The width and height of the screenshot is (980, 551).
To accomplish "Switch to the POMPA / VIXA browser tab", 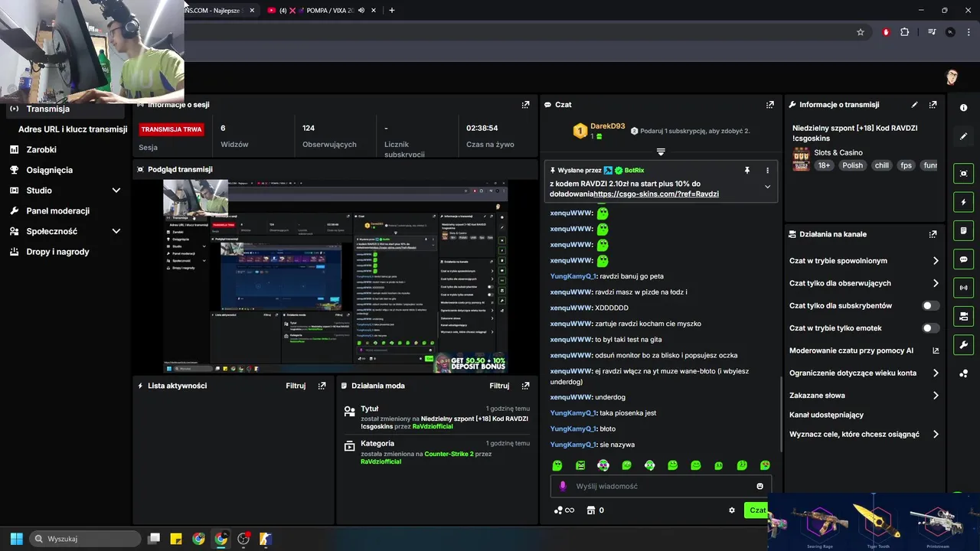I will click(322, 11).
